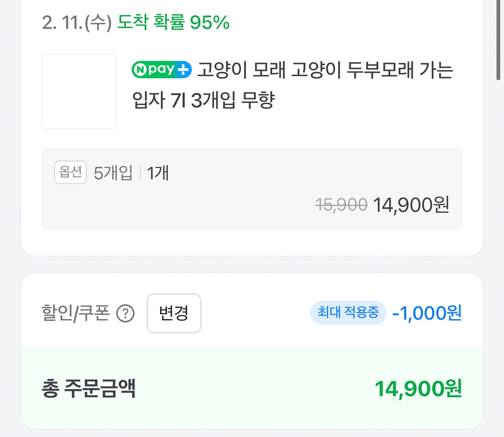Click the 도착 확률 95% indicator
This screenshot has height=437, width=504.
pyautogui.click(x=173, y=24)
